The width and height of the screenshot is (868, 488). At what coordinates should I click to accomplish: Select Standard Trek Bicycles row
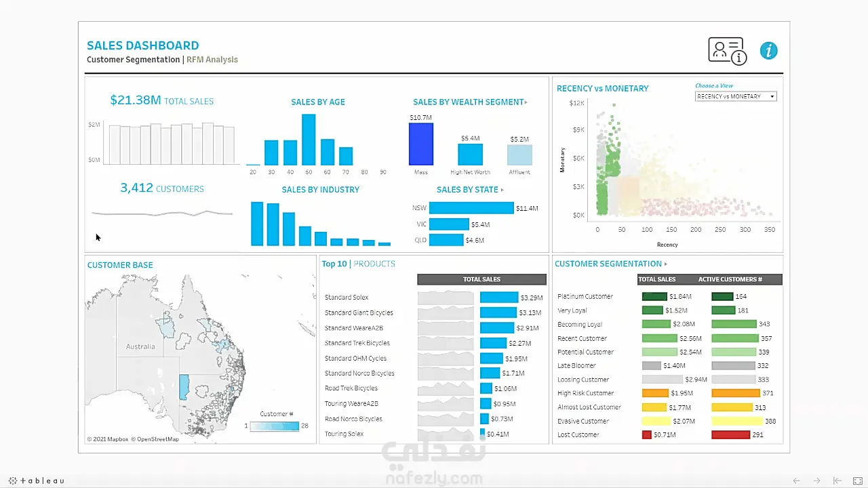tap(357, 343)
